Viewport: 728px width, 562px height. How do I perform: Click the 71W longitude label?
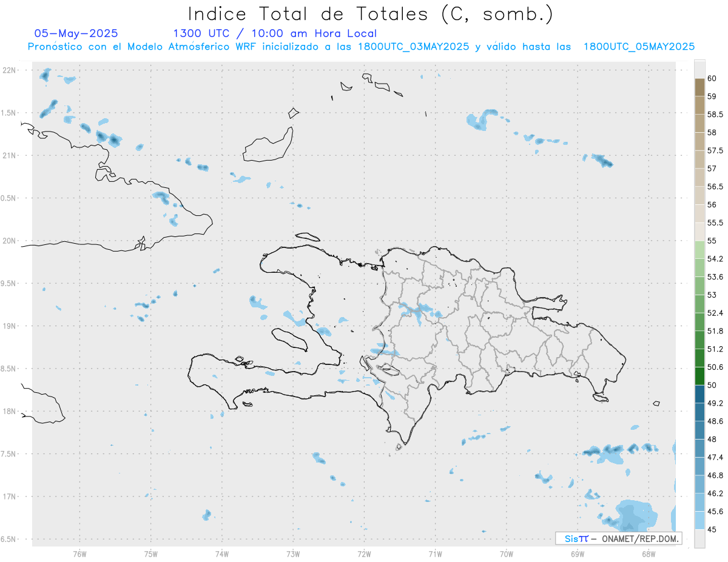point(435,554)
